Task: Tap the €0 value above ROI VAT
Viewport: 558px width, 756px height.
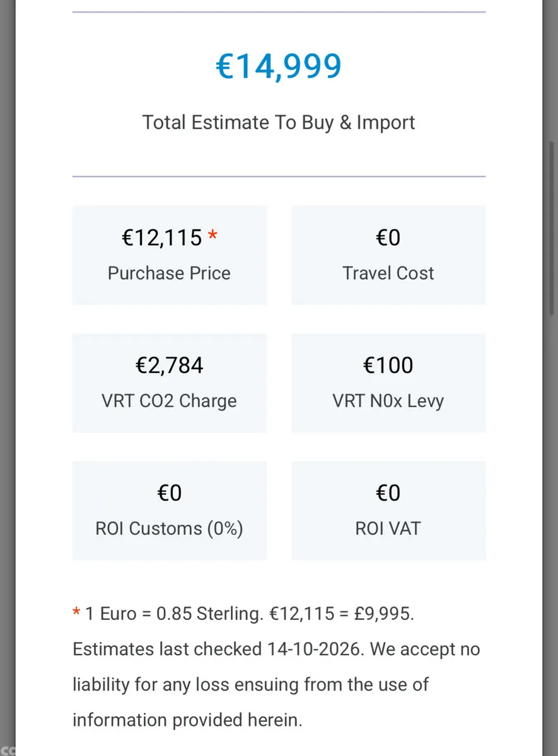Action: pyautogui.click(x=388, y=493)
